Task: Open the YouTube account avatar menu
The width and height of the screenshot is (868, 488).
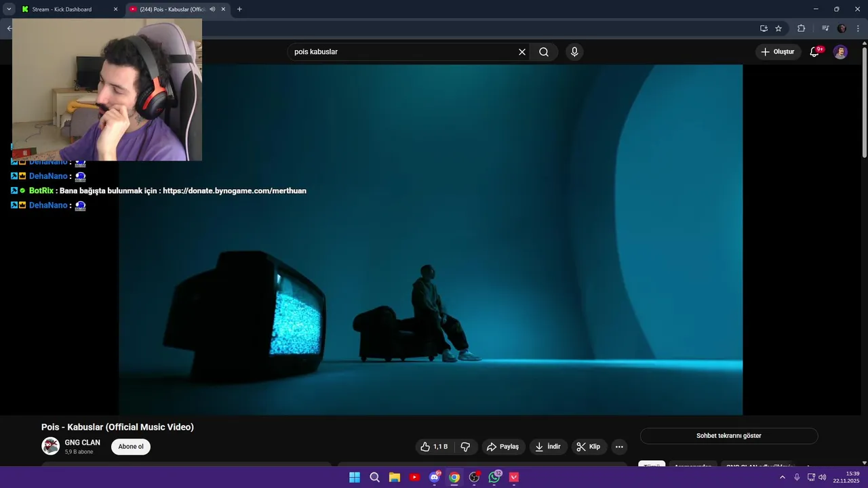Action: tap(840, 52)
